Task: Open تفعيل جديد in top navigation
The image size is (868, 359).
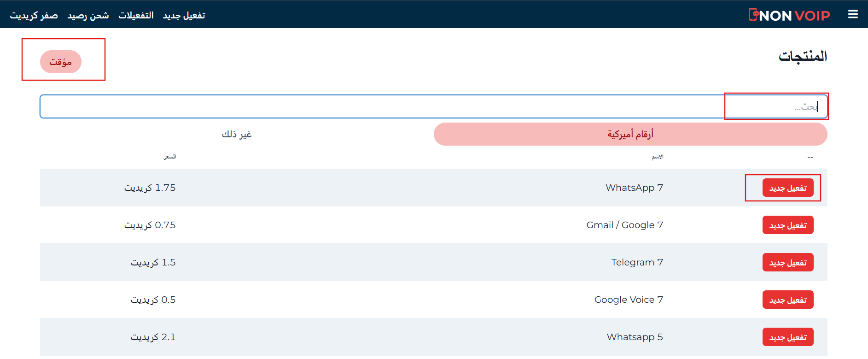Action: click(x=184, y=15)
